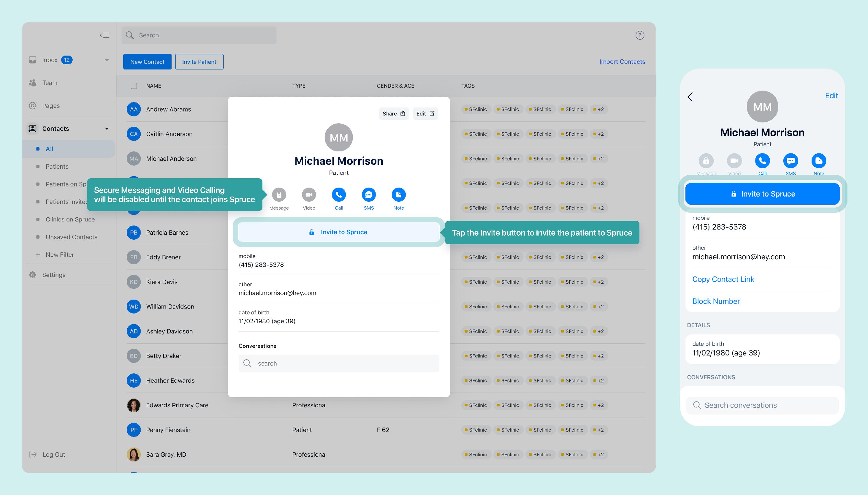Click the Note icon in the center contact card
This screenshot has height=495, width=868.
398,195
